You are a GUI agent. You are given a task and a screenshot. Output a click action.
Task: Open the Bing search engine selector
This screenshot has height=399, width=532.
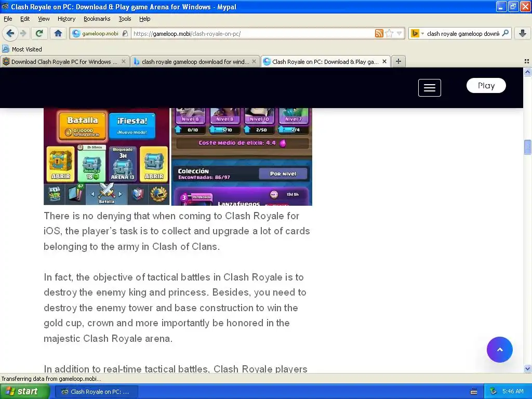click(417, 33)
